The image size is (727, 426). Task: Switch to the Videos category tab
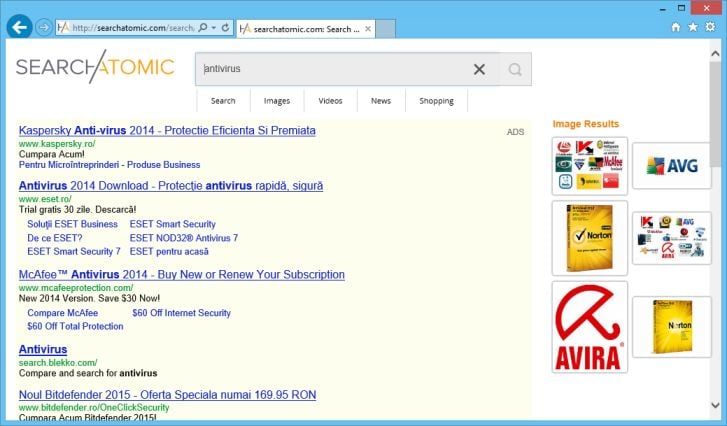(330, 101)
